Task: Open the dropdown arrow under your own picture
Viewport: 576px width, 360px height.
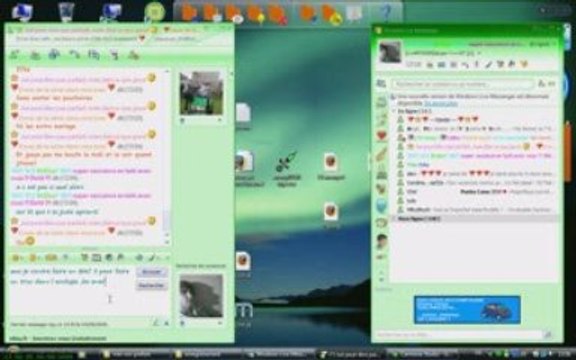Action: (x=220, y=323)
